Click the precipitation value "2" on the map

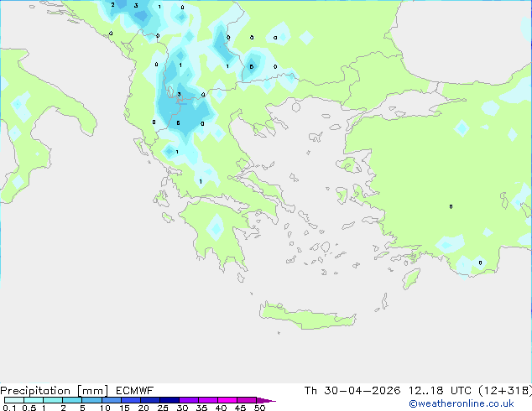coord(112,5)
